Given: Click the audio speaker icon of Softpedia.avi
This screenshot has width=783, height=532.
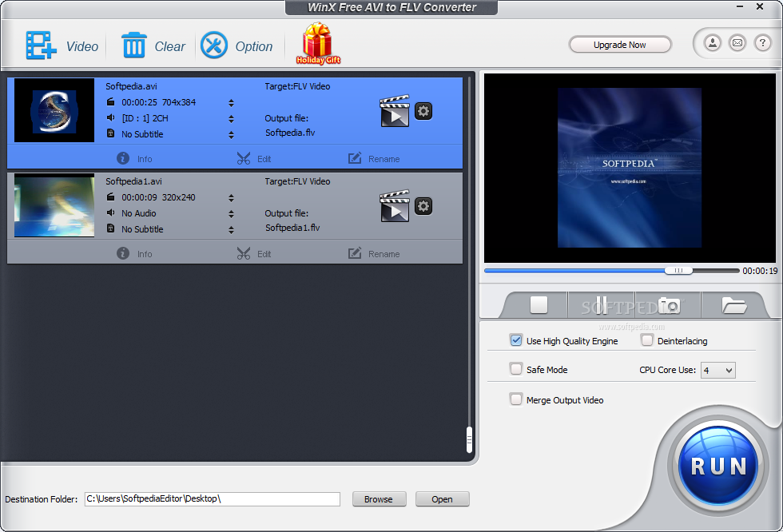Looking at the screenshot, I should pyautogui.click(x=111, y=117).
